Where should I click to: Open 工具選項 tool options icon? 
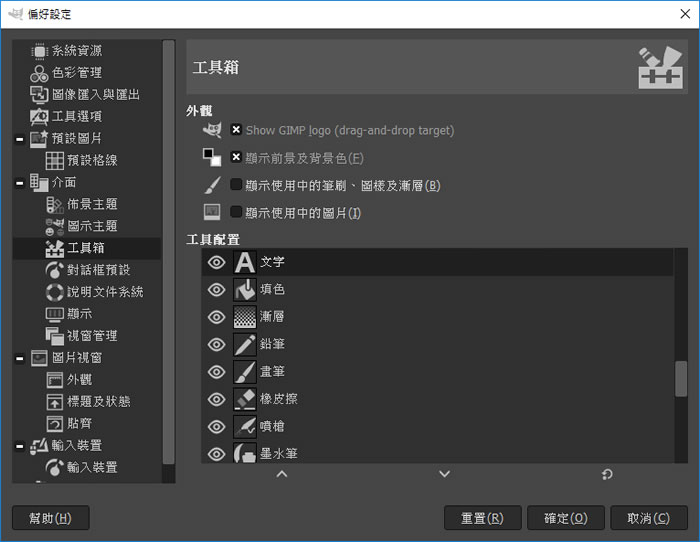(39, 117)
